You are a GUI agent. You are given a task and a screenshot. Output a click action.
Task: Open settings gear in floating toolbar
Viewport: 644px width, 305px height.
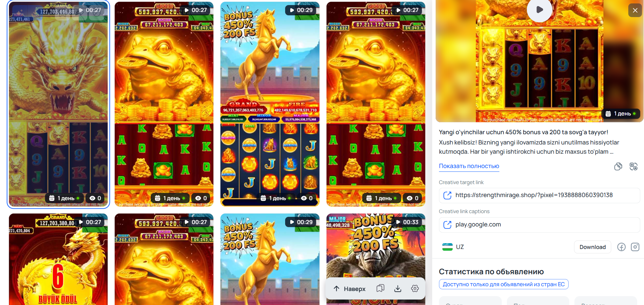415,289
